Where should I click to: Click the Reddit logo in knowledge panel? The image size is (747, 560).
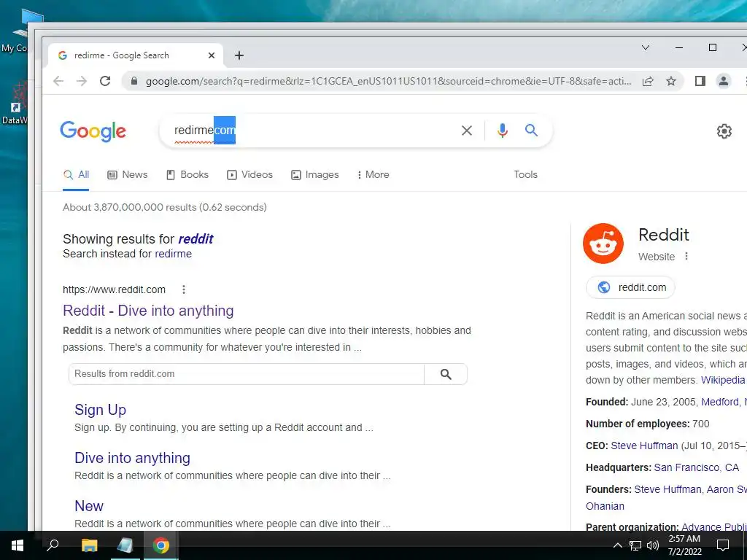click(603, 244)
